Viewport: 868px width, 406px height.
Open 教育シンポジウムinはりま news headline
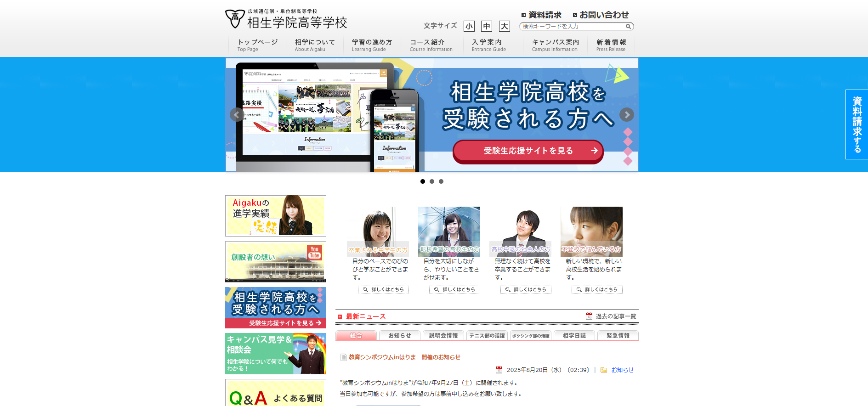[x=404, y=357]
